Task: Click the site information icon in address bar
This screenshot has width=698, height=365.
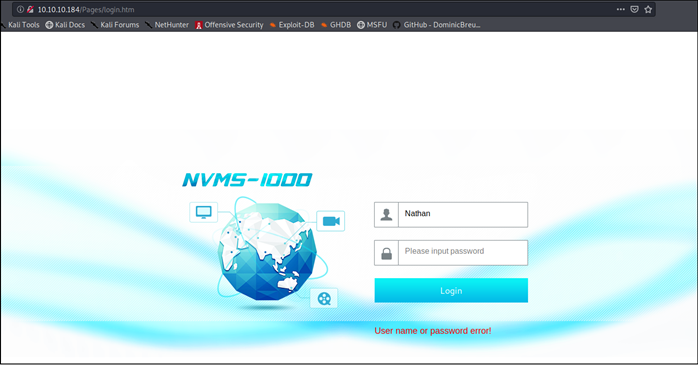Action: pyautogui.click(x=20, y=9)
